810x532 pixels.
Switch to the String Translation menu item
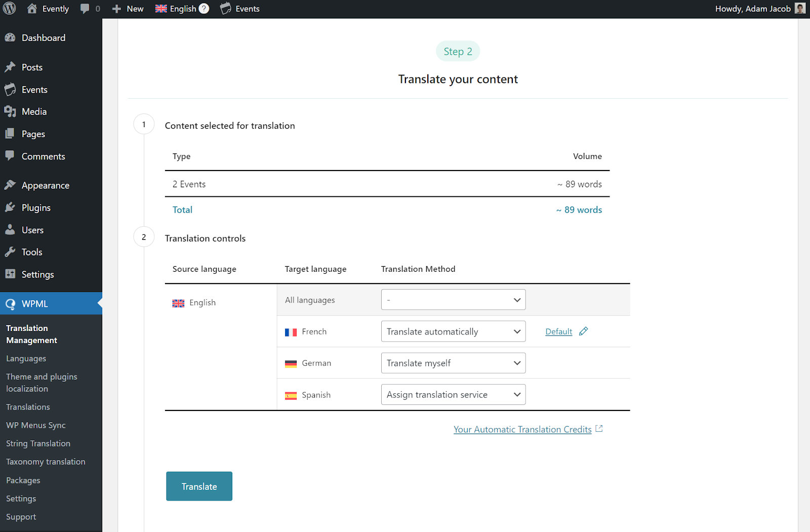38,443
